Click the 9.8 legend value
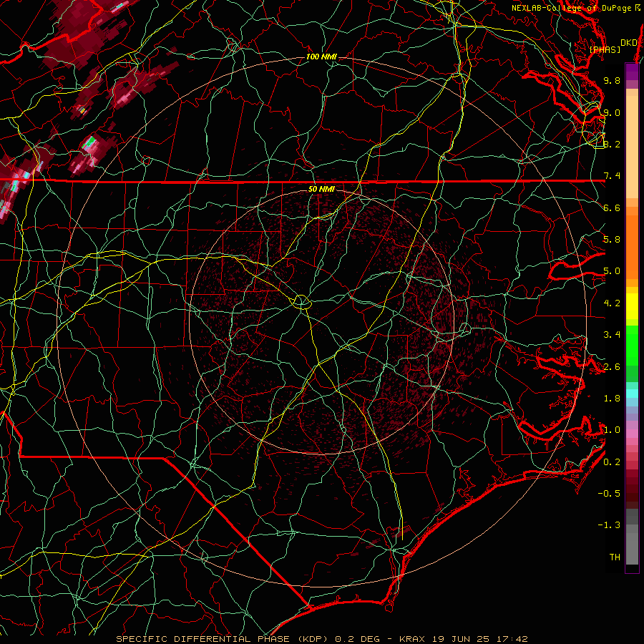644x644 pixels. click(612, 80)
